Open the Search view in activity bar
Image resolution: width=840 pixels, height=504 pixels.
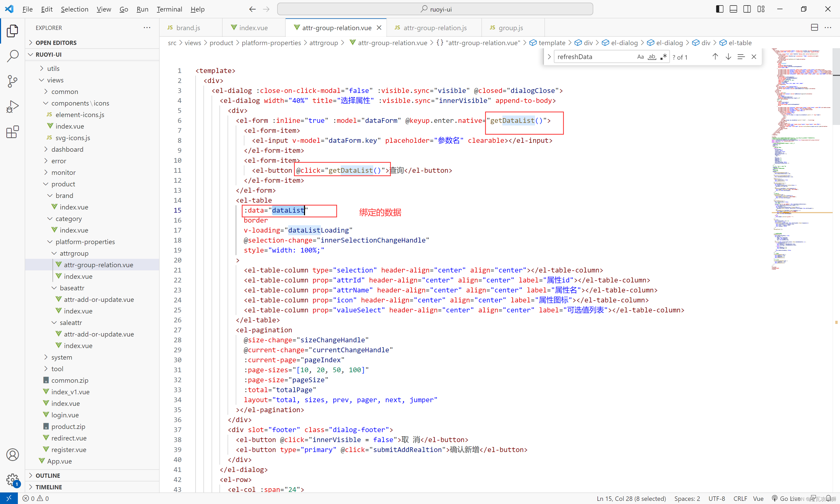(x=13, y=56)
